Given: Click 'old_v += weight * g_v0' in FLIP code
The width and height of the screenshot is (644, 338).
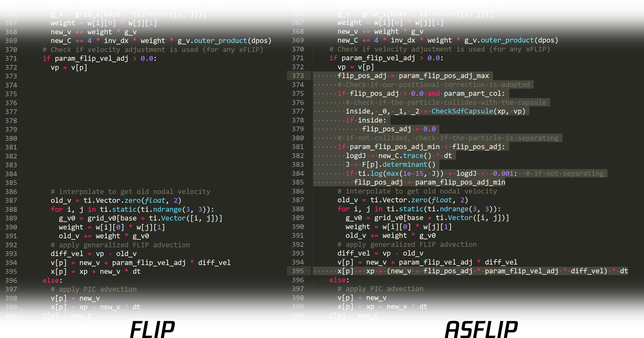Looking at the screenshot, I should pyautogui.click(x=104, y=236).
